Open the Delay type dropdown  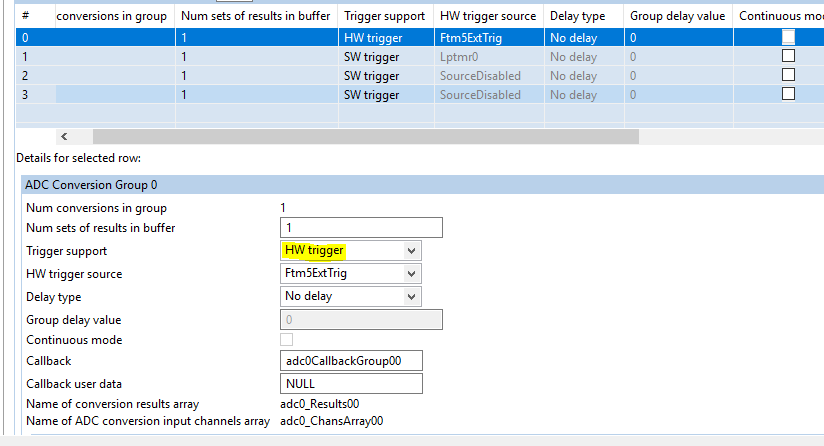click(351, 296)
